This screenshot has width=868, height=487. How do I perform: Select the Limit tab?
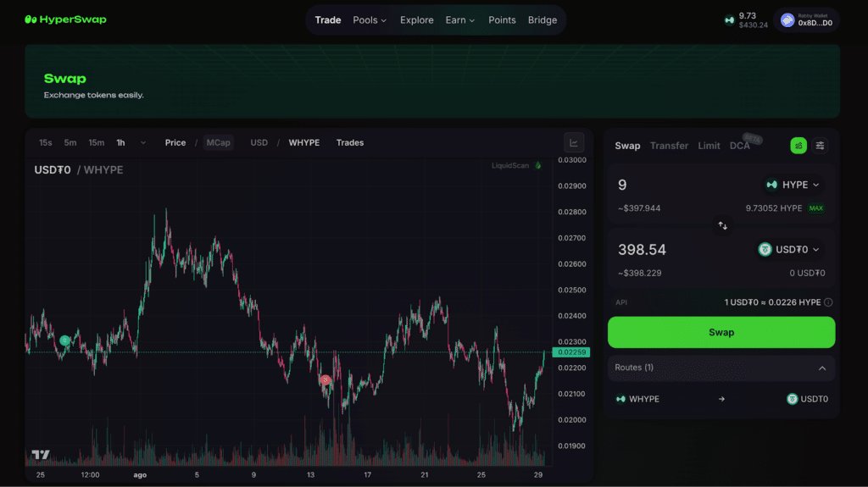point(709,146)
